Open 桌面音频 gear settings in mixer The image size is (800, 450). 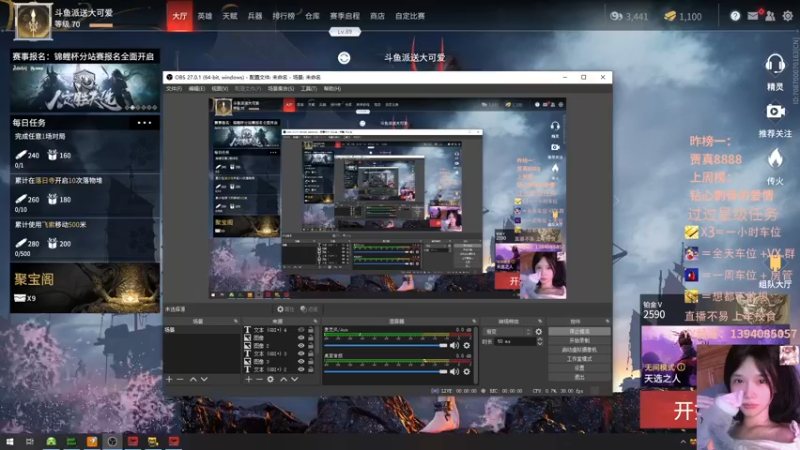(x=466, y=371)
